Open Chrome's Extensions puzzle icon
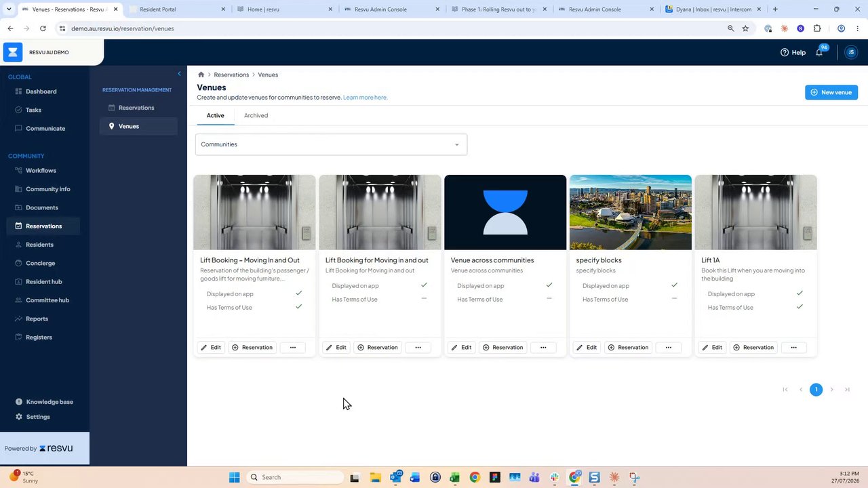The image size is (868, 488). point(817,28)
